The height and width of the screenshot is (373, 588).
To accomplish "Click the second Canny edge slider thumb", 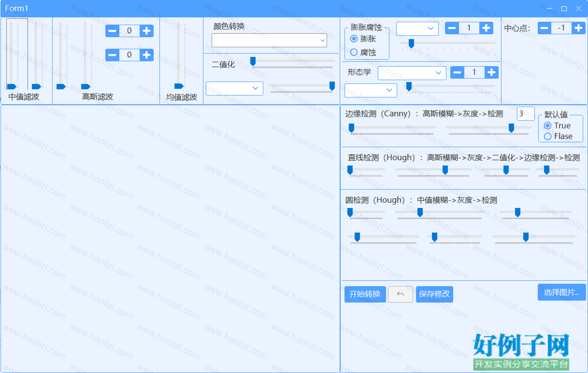I will (511, 128).
